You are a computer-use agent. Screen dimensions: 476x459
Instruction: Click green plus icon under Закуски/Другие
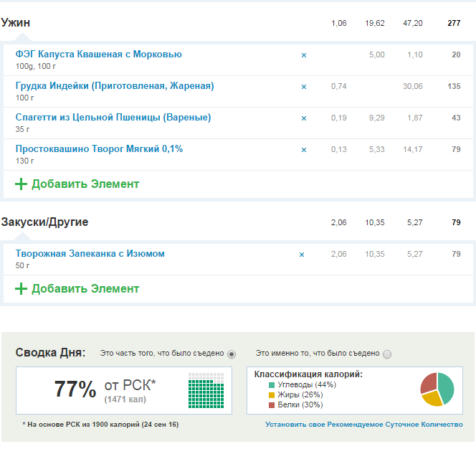[x=22, y=289]
